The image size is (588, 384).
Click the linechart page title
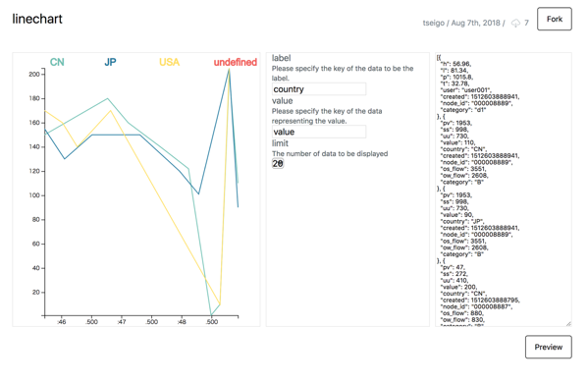[37, 19]
